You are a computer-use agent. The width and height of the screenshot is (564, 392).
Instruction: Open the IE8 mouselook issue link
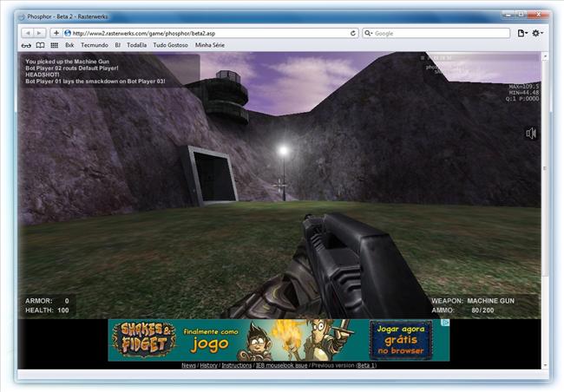click(281, 365)
